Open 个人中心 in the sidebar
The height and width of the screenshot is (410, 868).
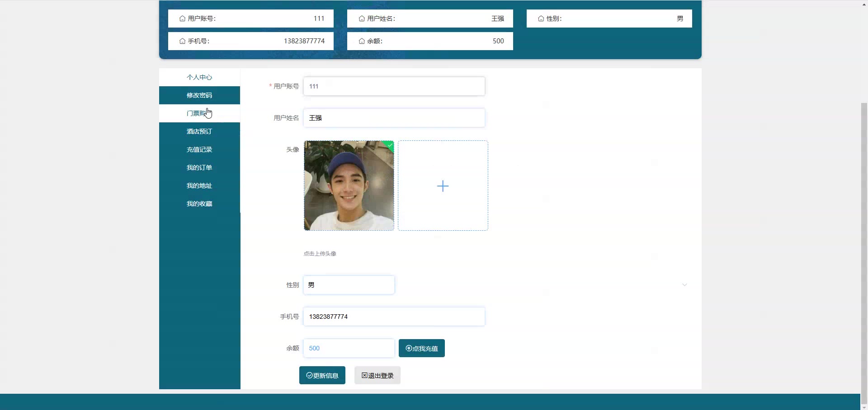pos(199,77)
